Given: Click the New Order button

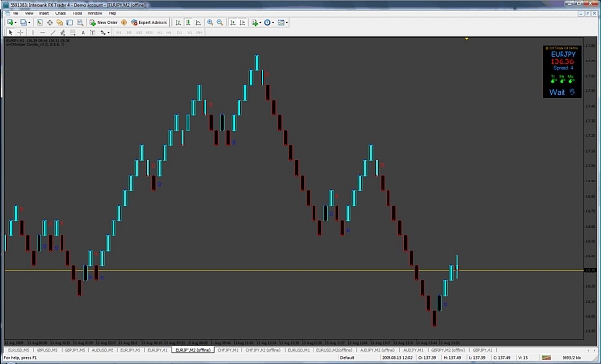Looking at the screenshot, I should 104,23.
